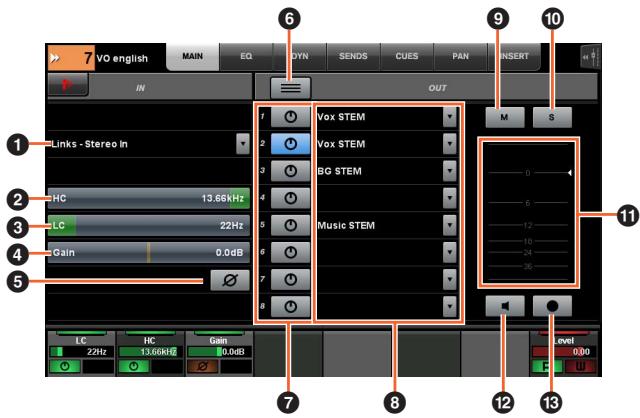This screenshot has width=640, height=418.
Task: Select the Music STEM output label
Action: click(x=346, y=225)
